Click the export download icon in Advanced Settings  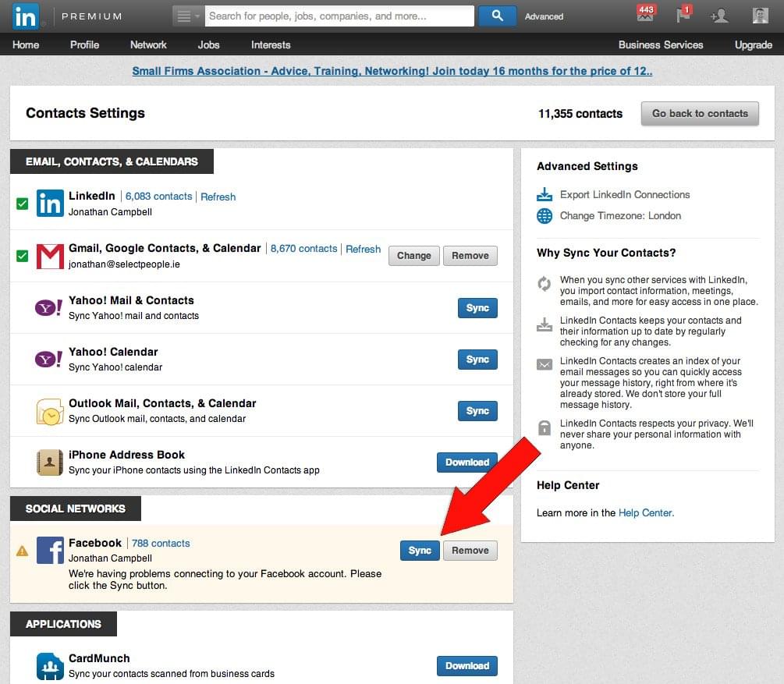(544, 194)
